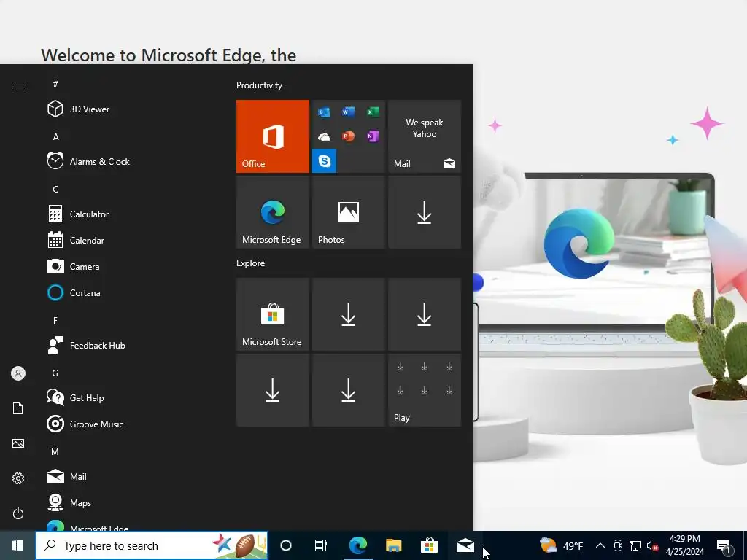Select the letter A group header
The image size is (747, 560).
[x=55, y=136]
